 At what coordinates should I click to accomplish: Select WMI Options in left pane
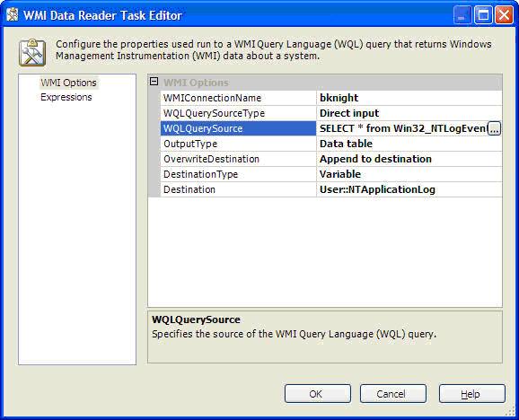tap(68, 83)
